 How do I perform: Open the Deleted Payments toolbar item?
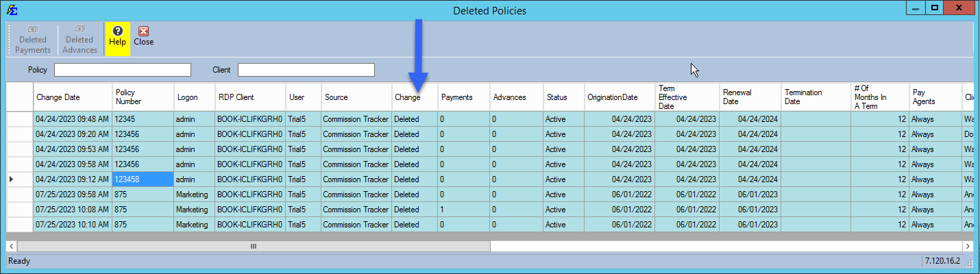point(34,40)
